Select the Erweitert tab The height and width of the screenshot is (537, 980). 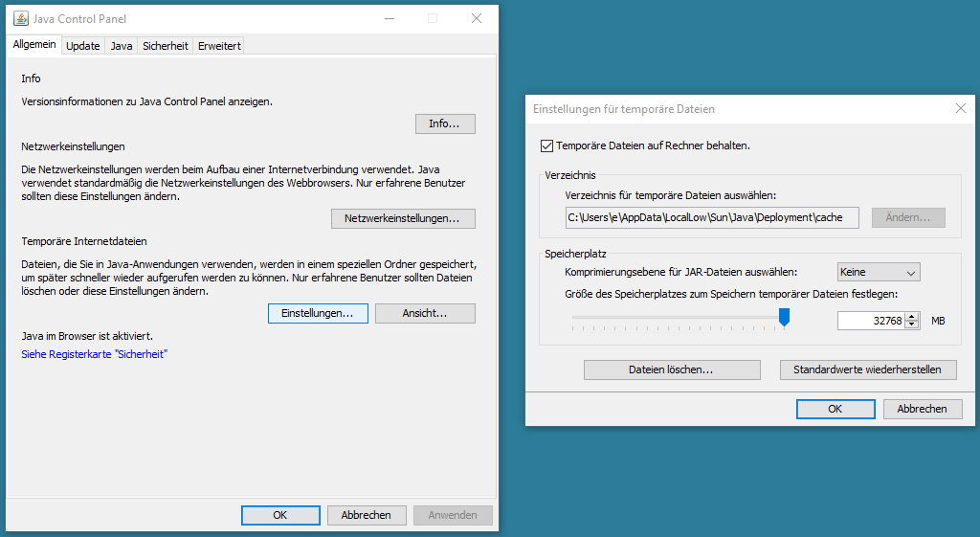(x=219, y=46)
